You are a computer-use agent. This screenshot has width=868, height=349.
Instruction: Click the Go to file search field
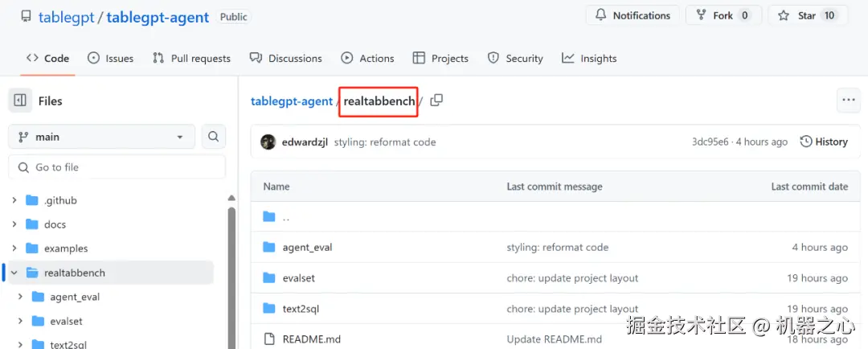tap(117, 167)
